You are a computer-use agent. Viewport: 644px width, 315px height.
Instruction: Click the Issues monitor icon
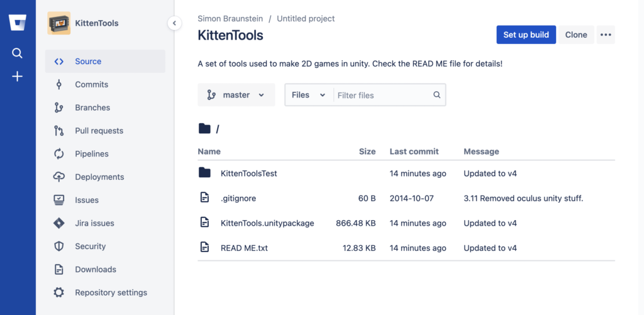pyautogui.click(x=58, y=201)
